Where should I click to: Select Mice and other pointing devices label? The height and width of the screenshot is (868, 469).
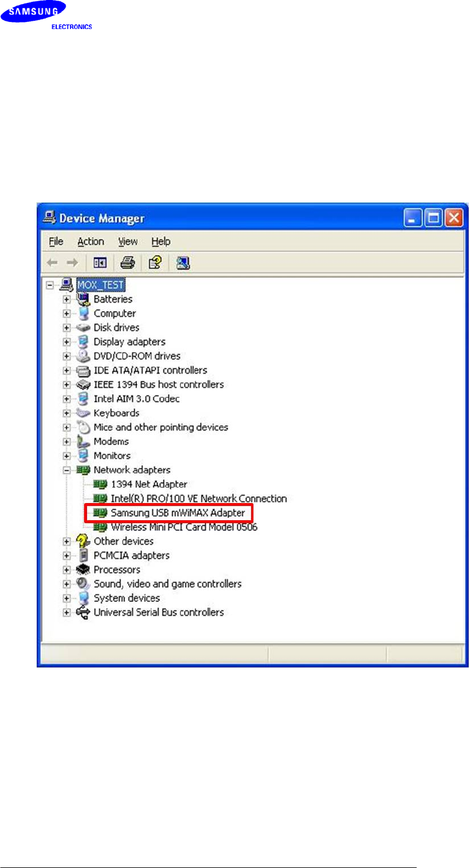coord(160,427)
